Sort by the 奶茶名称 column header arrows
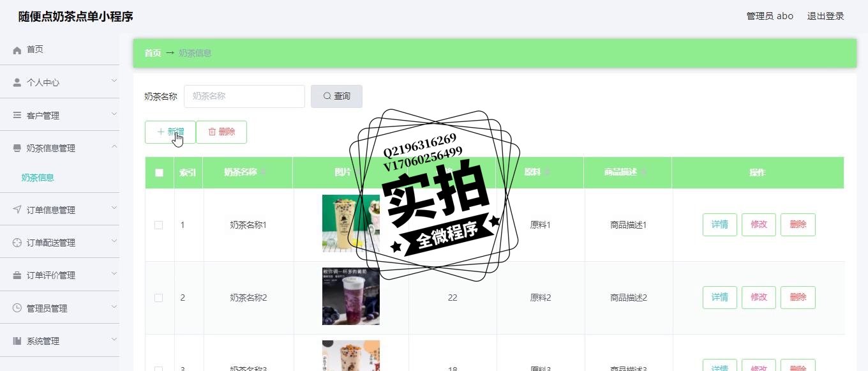 pos(263,172)
